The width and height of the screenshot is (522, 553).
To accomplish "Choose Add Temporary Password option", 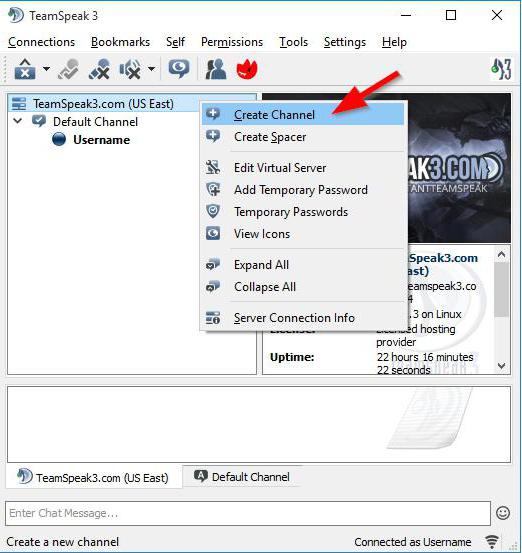I will coord(303,190).
